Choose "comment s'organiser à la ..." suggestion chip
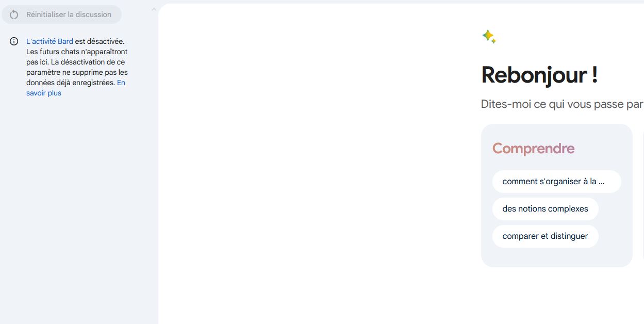 pos(556,182)
